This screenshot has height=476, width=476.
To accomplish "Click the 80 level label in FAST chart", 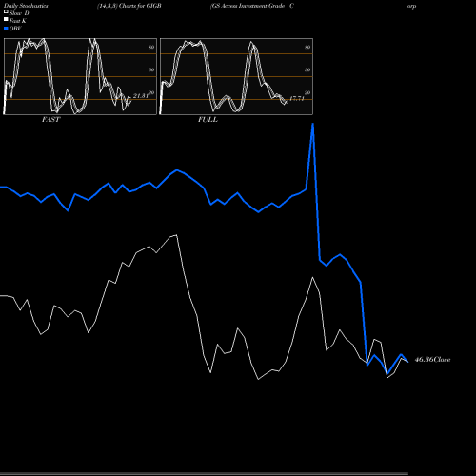I will 151,47.
